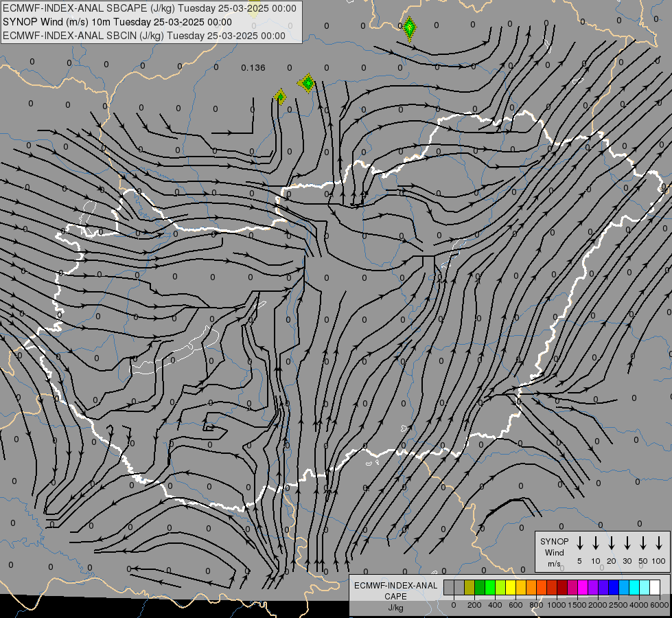Pick the second gray swatch in CAPE scale
672x618 pixels.
459,587
